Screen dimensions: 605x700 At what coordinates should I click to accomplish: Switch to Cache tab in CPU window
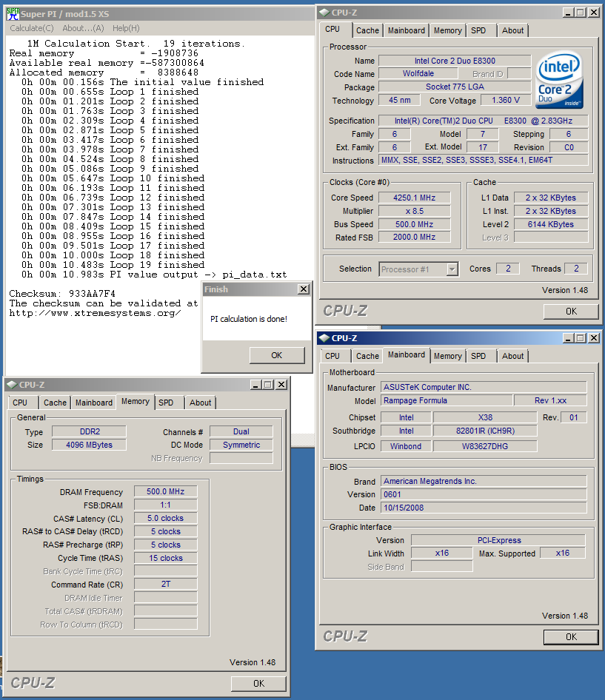tap(367, 30)
